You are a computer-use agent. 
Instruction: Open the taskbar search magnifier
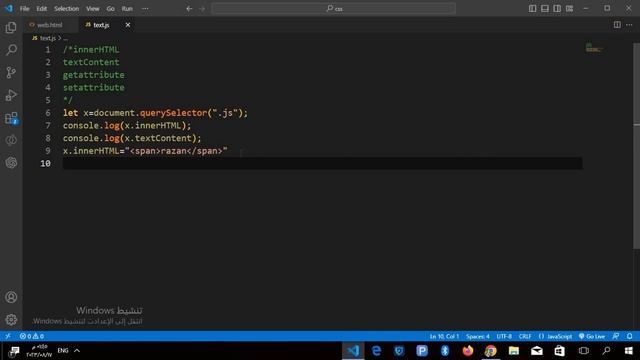tap(607, 351)
